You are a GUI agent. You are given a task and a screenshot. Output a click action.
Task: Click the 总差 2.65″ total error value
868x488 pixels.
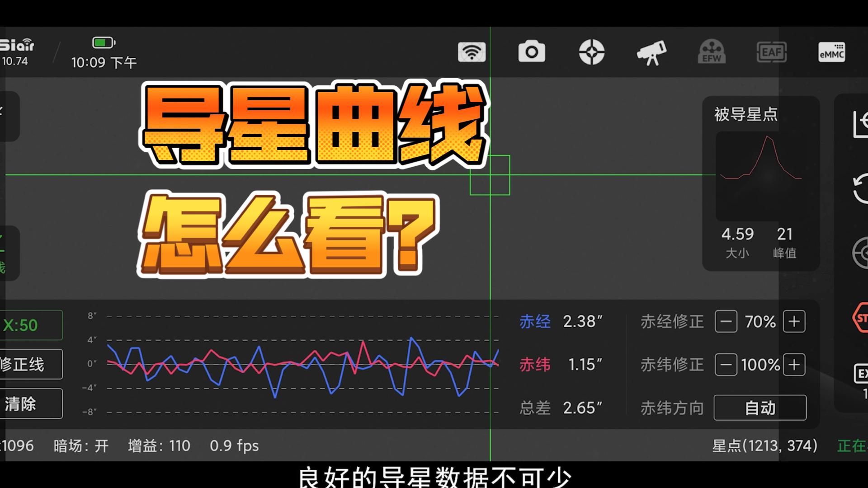point(583,408)
